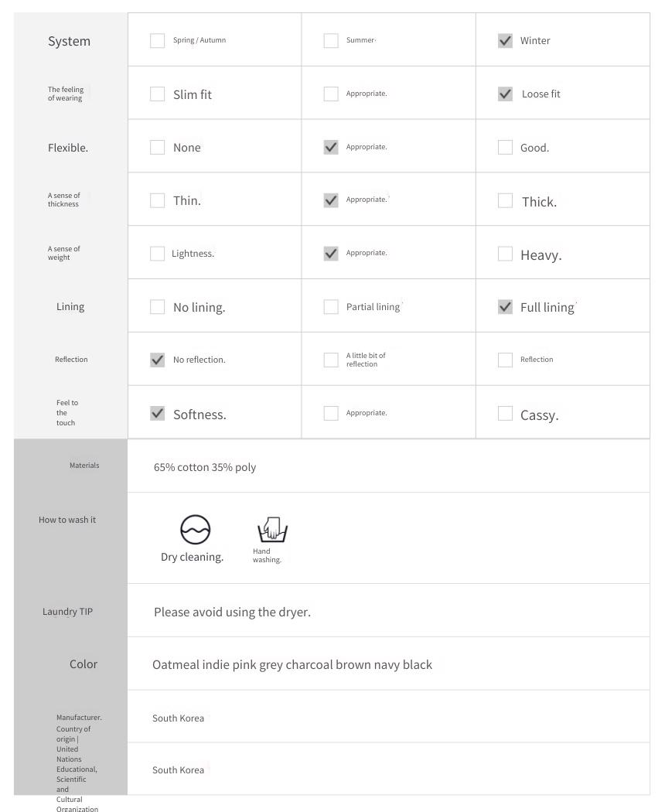This screenshot has width=665, height=812.
Task: Uncheck the Softness checkbox
Action: [158, 413]
